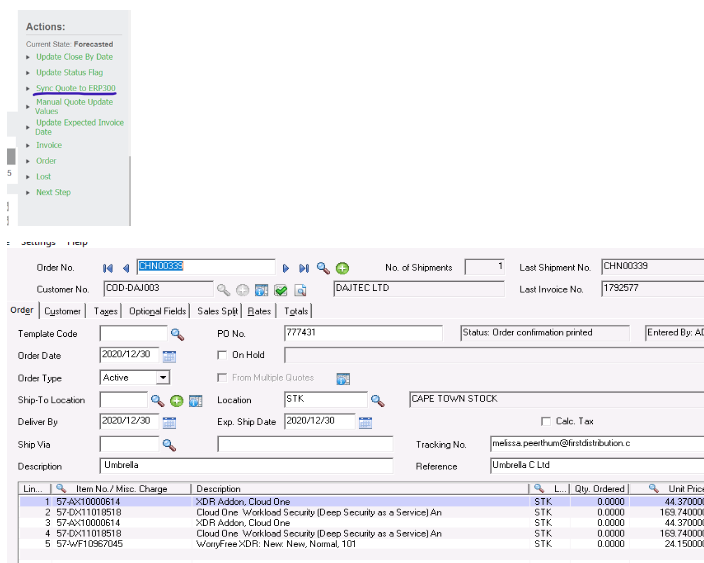This screenshot has height=563, width=704.
Task: Open the Order Date calendar picker
Action: click(x=169, y=356)
